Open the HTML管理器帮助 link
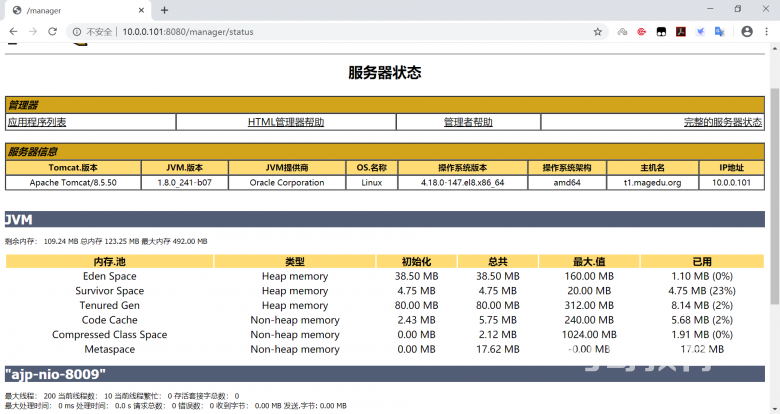 click(x=286, y=122)
